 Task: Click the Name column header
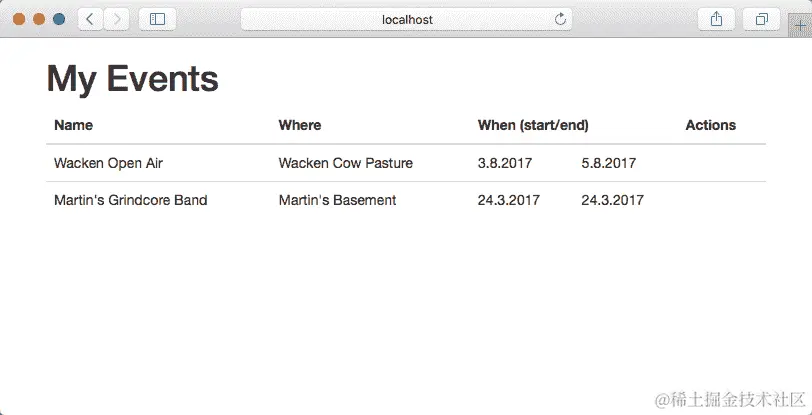pos(73,125)
